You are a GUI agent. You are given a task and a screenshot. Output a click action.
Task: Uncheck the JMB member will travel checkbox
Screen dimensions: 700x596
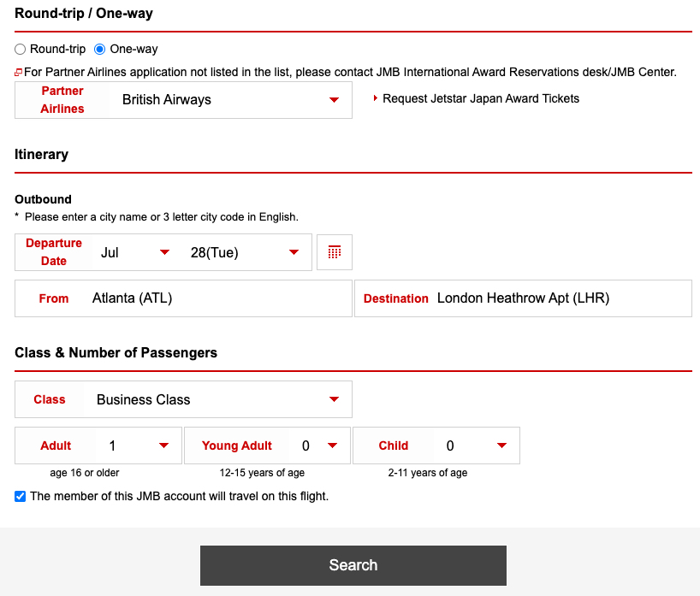tap(20, 496)
